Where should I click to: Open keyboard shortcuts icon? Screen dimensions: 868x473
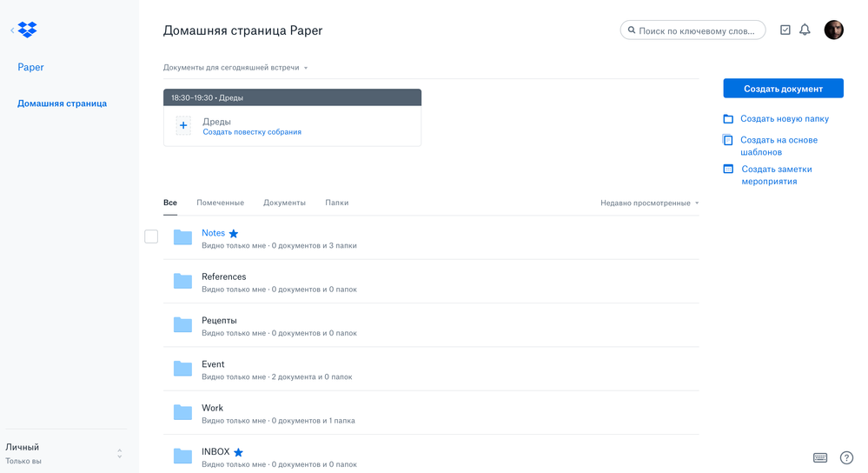820,457
